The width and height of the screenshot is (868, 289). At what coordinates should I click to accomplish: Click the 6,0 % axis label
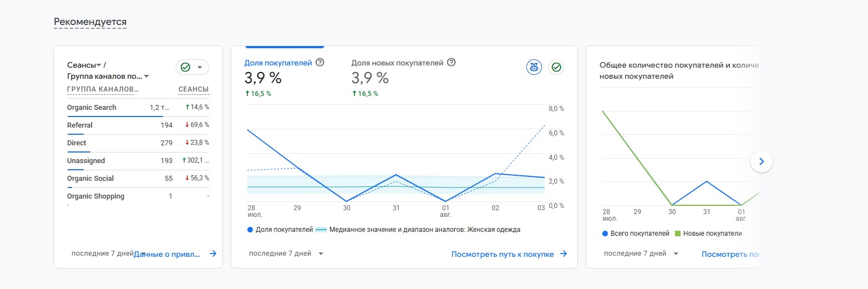tap(556, 133)
